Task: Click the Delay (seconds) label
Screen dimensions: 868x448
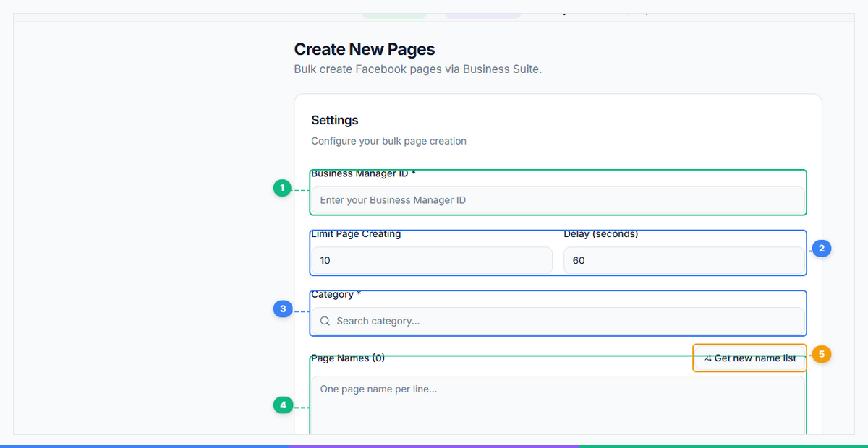Action: coord(601,233)
